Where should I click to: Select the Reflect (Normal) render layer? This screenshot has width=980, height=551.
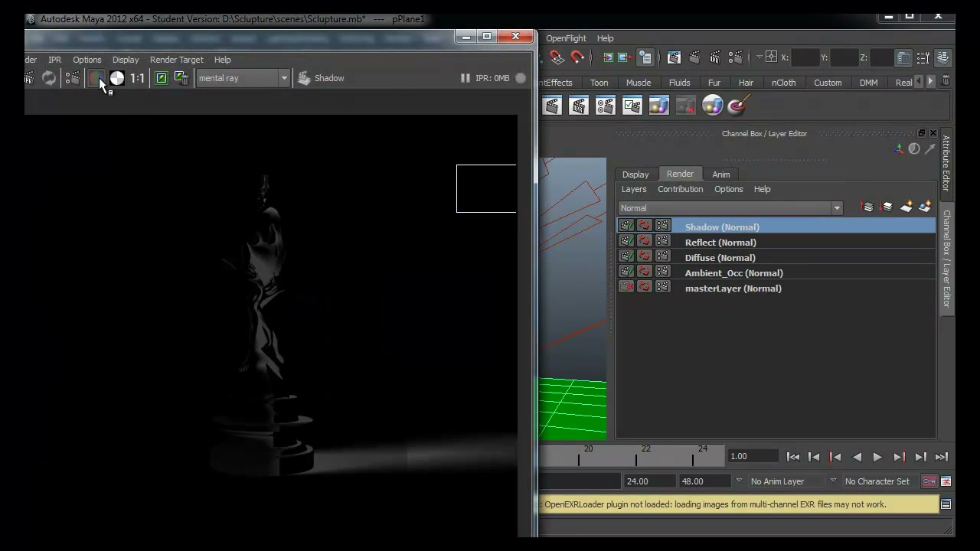pos(720,243)
